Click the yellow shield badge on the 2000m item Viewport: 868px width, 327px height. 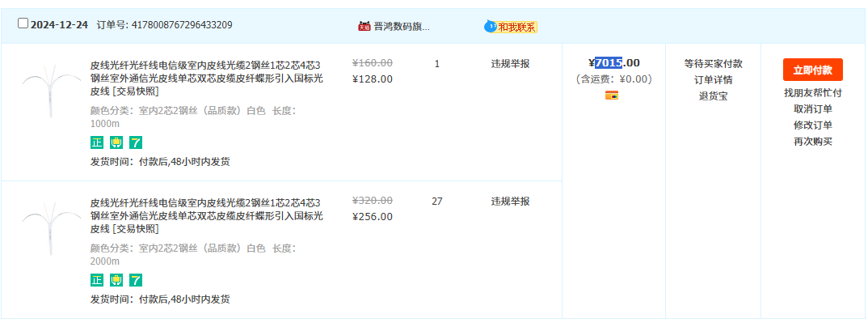[116, 280]
